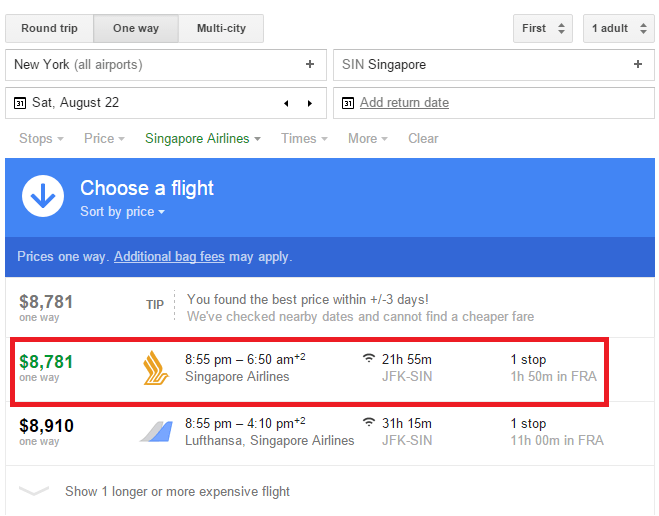Go to next departure date arrow
The width and height of the screenshot is (659, 516).
pos(310,103)
